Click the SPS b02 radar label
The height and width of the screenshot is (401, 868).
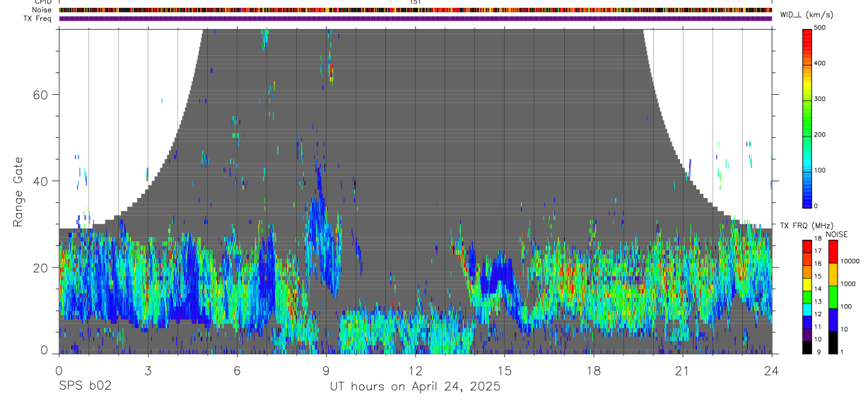pyautogui.click(x=85, y=387)
